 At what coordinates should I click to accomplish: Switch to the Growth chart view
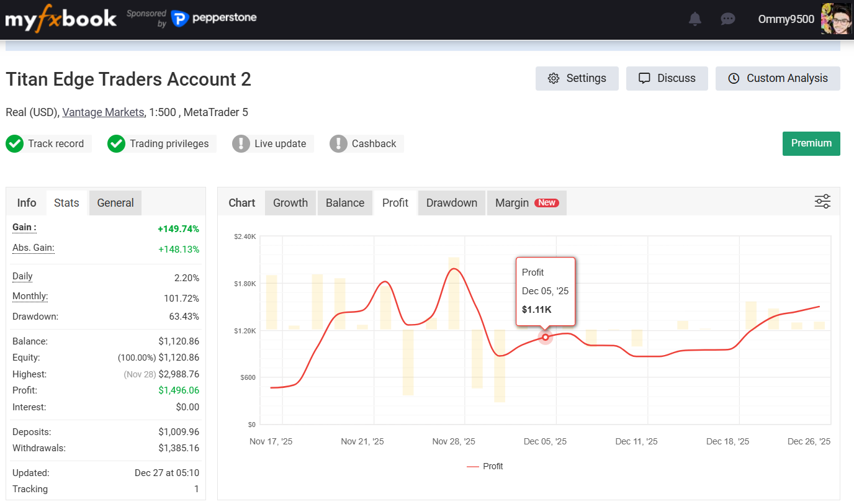pyautogui.click(x=290, y=202)
